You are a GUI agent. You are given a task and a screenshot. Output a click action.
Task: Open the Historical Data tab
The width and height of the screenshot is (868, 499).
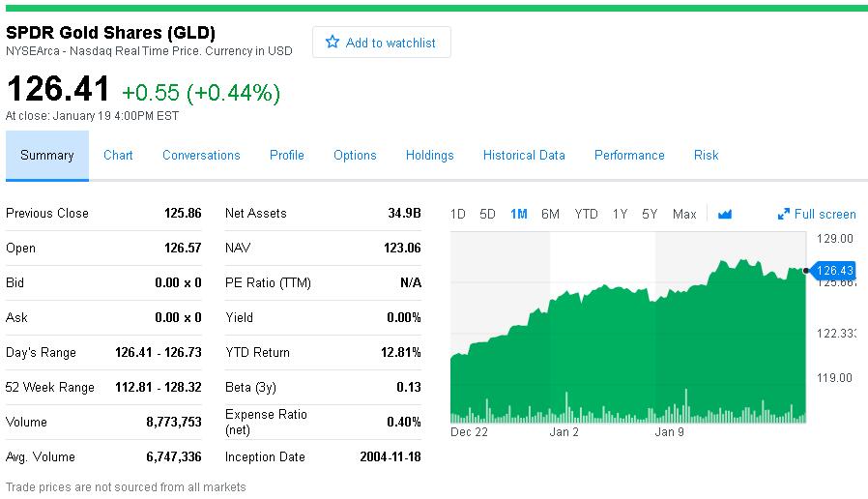tap(524, 156)
